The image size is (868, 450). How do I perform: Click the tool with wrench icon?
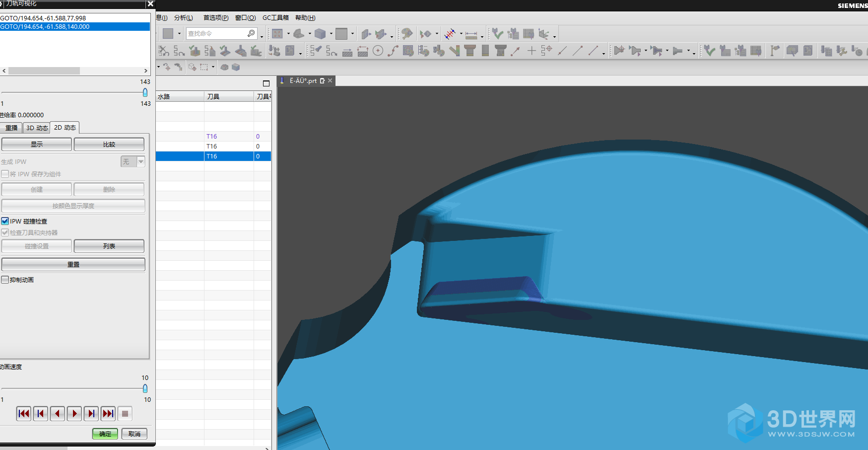tap(842, 51)
